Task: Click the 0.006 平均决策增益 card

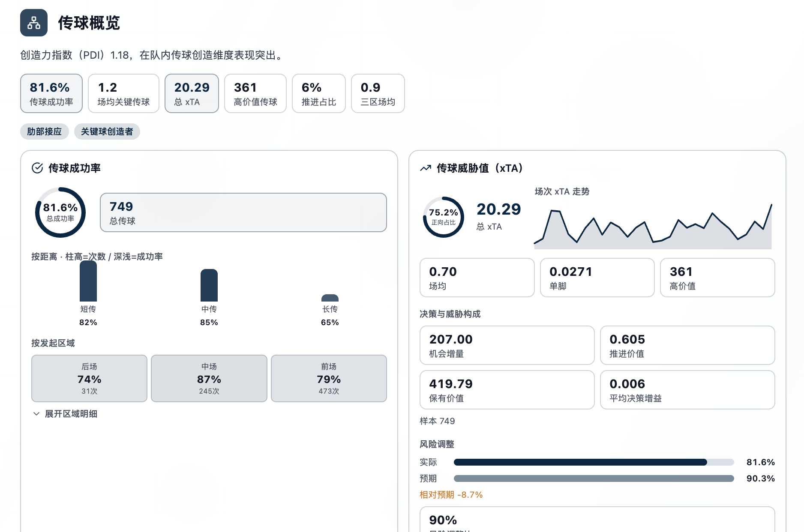Action: pos(687,390)
